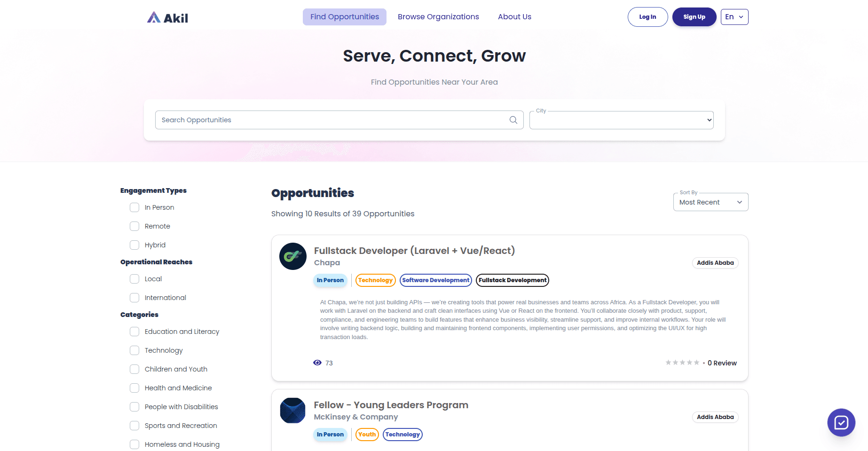Open the Fellow - Young Leaders Program listing
The image size is (868, 451).
pyautogui.click(x=391, y=405)
